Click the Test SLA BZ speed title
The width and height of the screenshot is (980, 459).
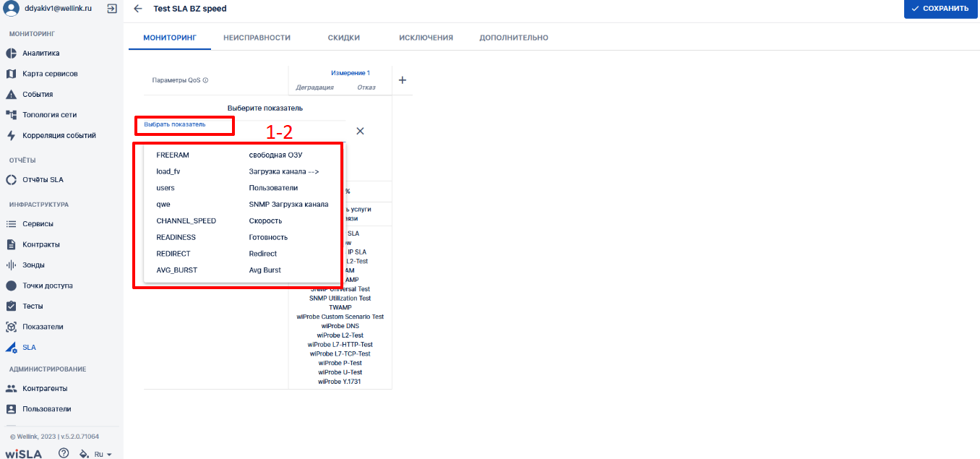190,9
